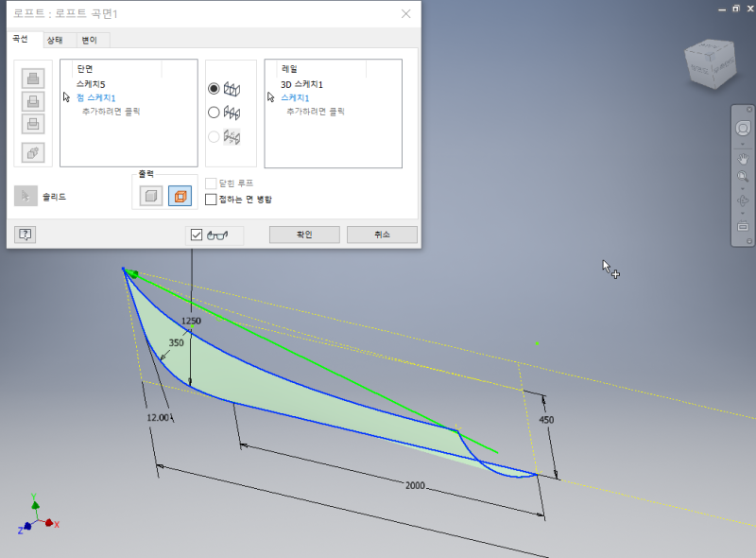The height and width of the screenshot is (558, 756).
Task: Activate the Pan hand tool
Action: point(743,158)
